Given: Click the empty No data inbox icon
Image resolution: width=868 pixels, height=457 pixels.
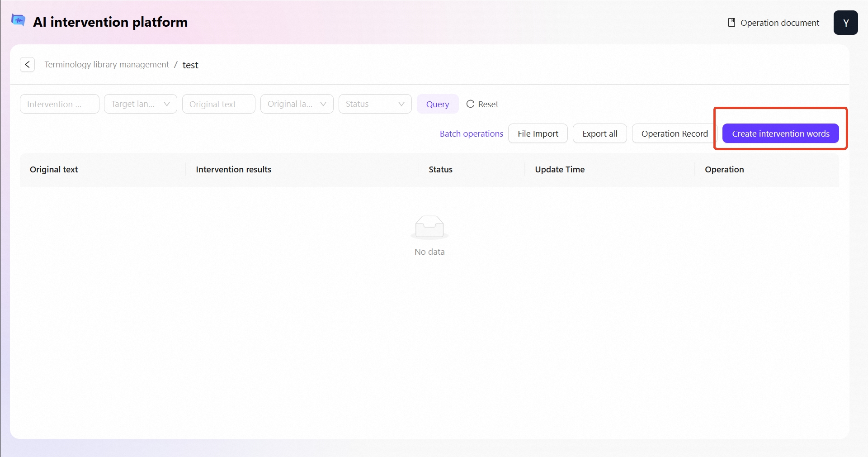Looking at the screenshot, I should 429,227.
